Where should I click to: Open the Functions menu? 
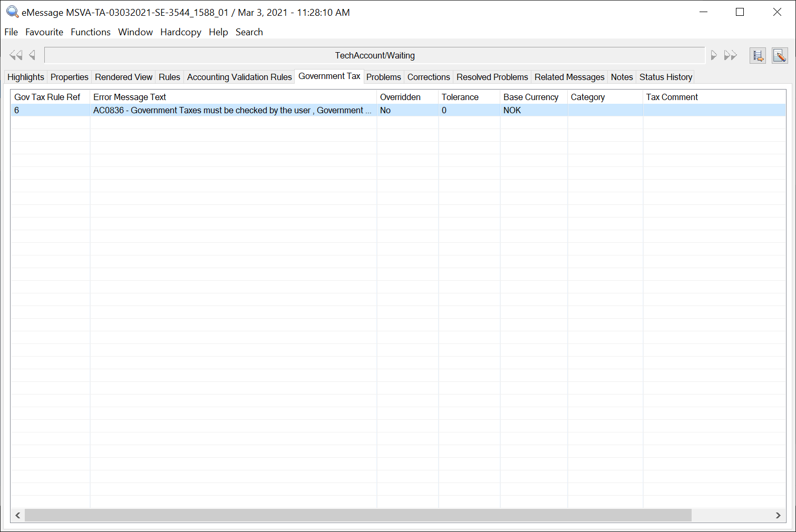(x=90, y=32)
